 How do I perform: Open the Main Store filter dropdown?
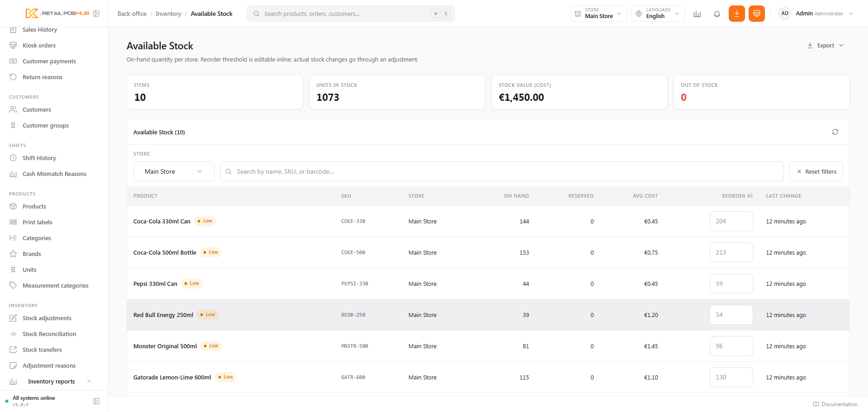pyautogui.click(x=174, y=172)
